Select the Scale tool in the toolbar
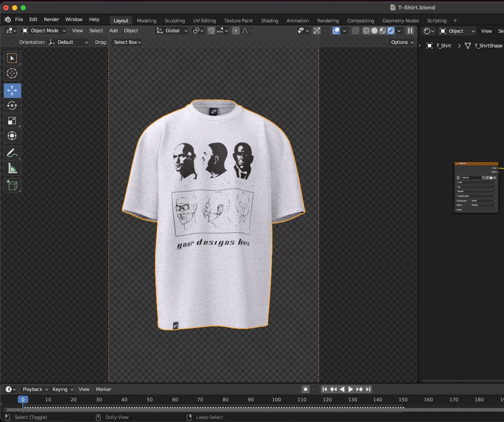The width and height of the screenshot is (504, 422). (x=12, y=121)
